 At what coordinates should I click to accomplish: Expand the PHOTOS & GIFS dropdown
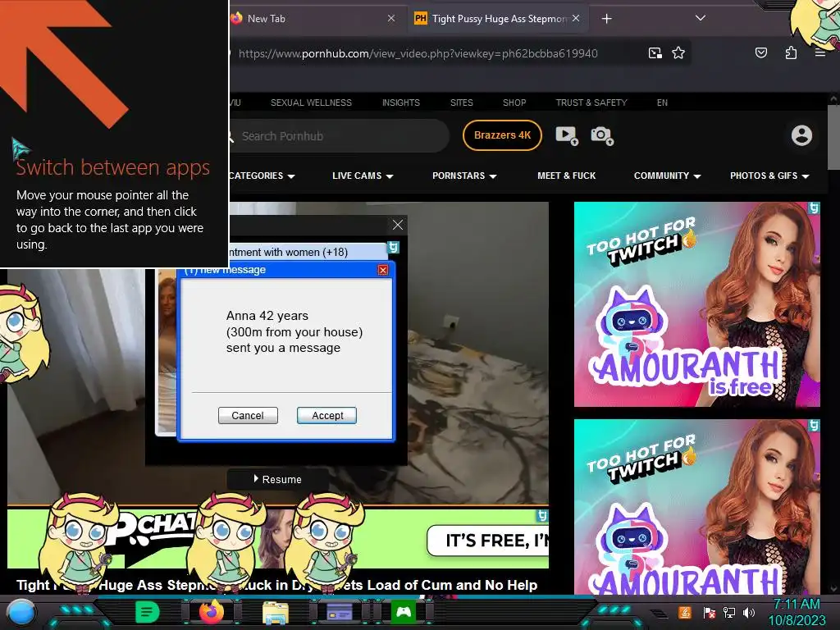click(x=769, y=176)
